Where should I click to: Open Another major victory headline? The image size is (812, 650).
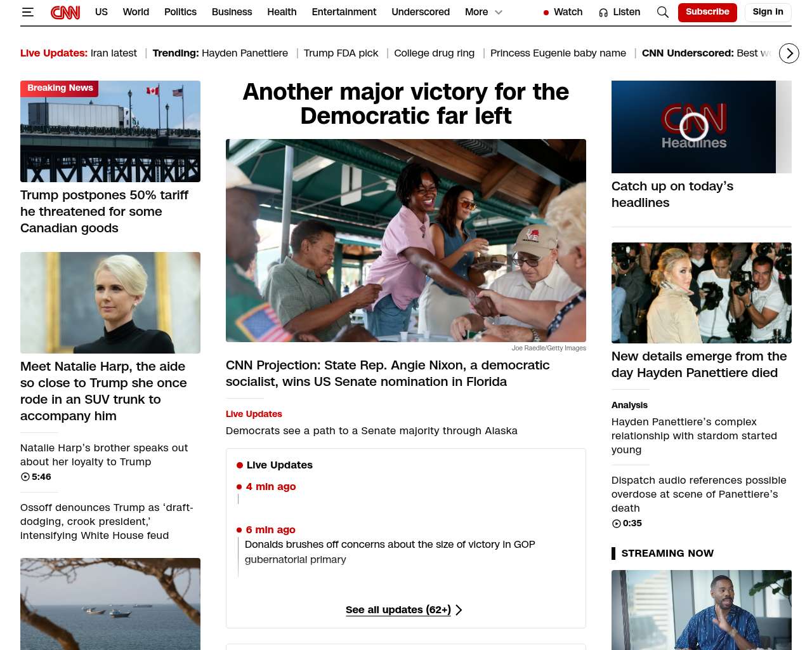tap(406, 103)
